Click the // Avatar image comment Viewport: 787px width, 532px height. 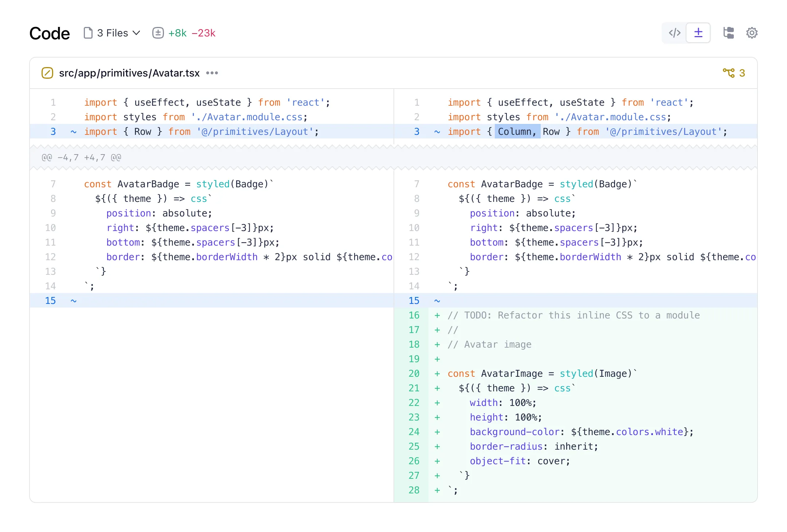(490, 344)
